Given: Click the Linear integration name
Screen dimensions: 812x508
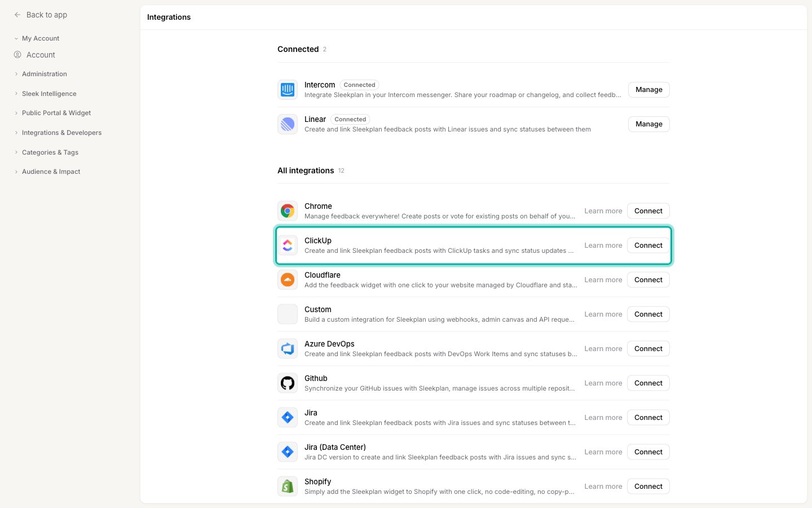Looking at the screenshot, I should click(x=315, y=119).
